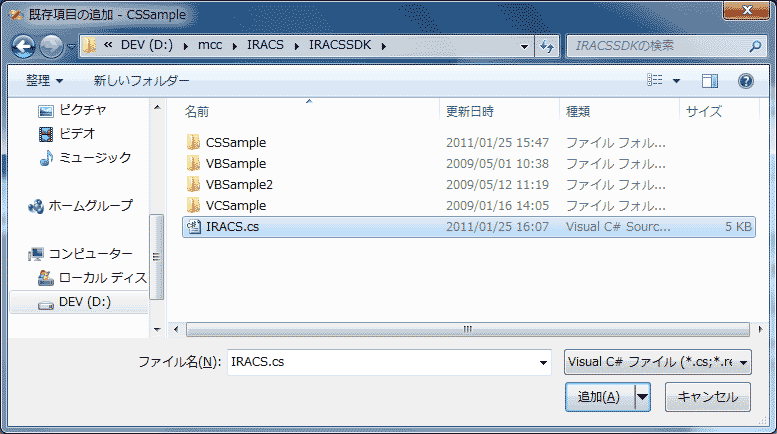The image size is (777, 434).
Task: Click the file list scroll left arrow
Action: click(x=176, y=329)
